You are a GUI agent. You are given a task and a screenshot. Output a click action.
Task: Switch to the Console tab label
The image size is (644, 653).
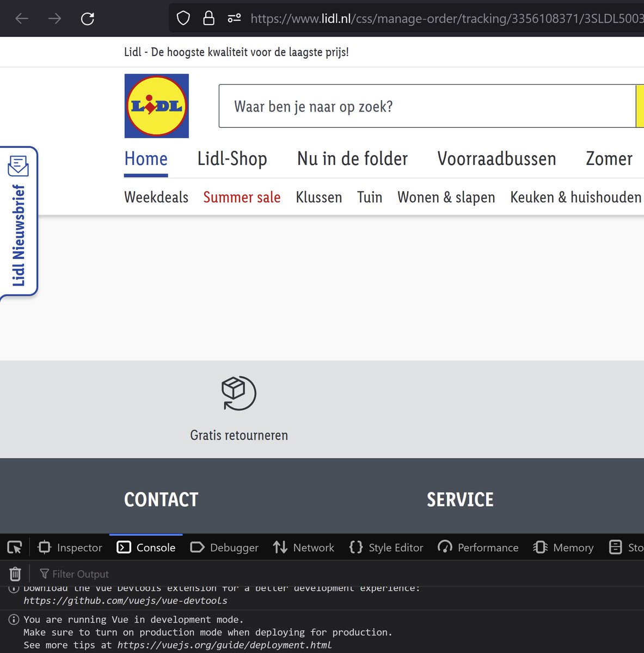(x=156, y=548)
